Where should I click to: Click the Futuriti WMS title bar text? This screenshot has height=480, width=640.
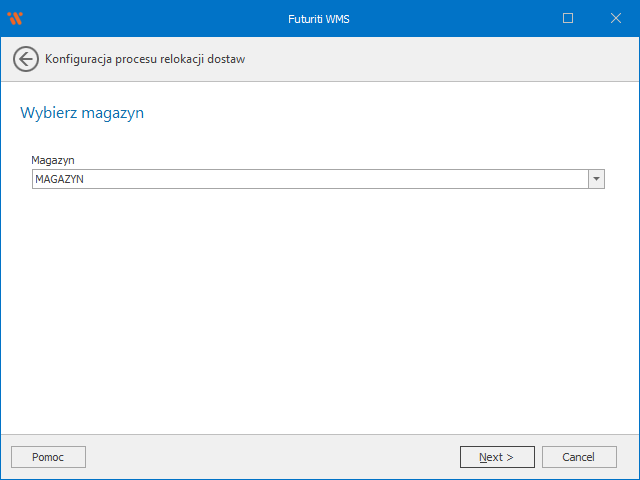coord(320,18)
